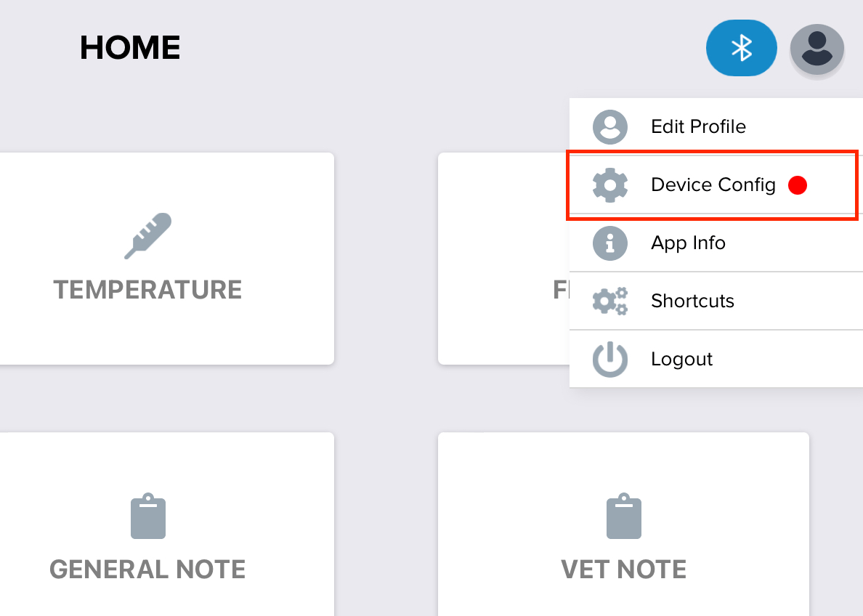Image resolution: width=863 pixels, height=616 pixels.
Task: Open App Info from the menu
Action: click(687, 243)
